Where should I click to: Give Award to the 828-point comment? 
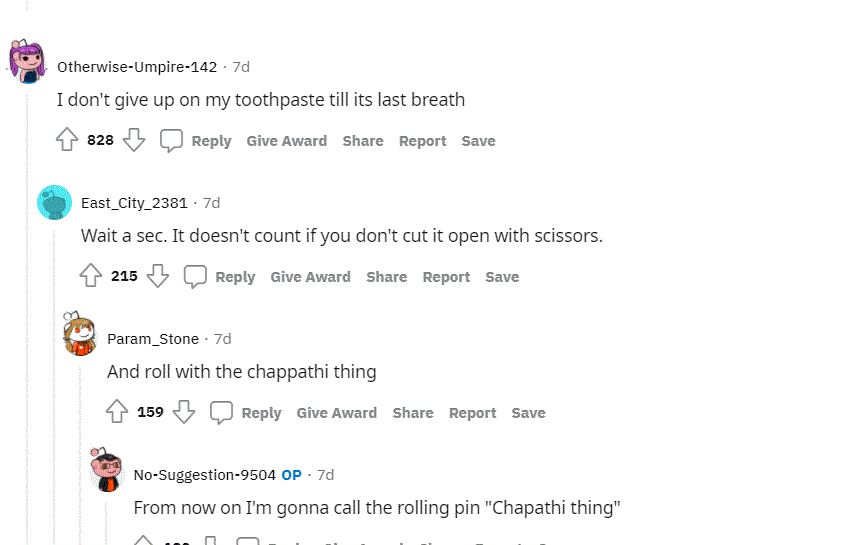pos(286,141)
